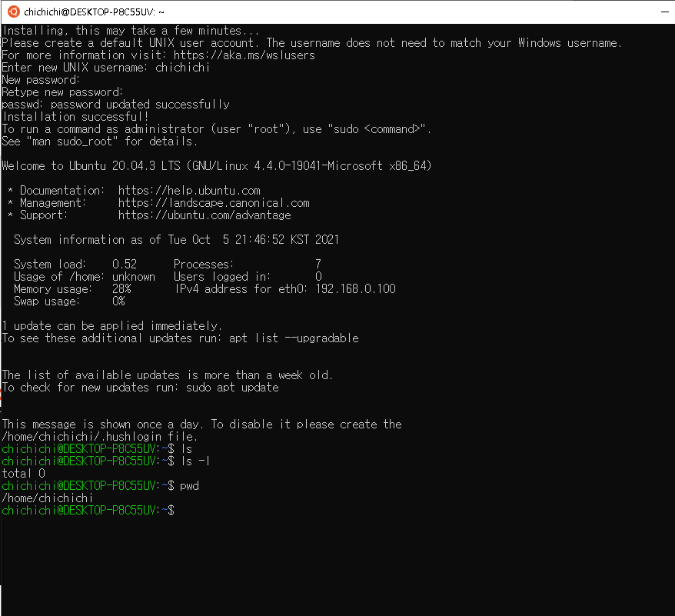
Task: Click 'This message is shown once a day' line
Action: coord(202,425)
